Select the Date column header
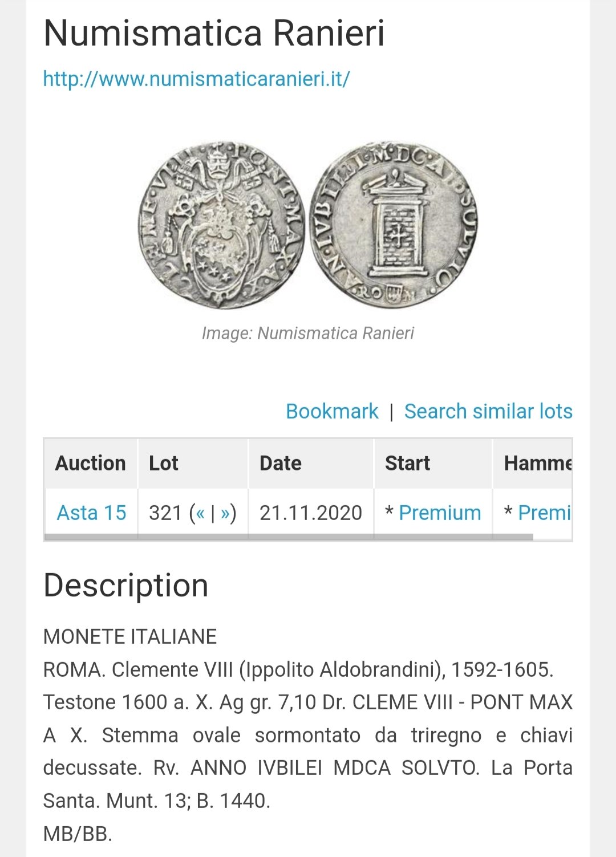616x857 pixels. [311, 464]
